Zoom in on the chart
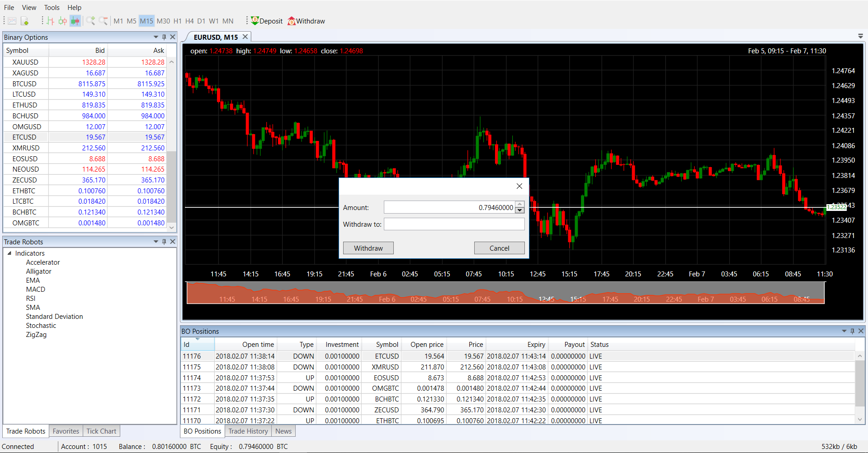 tap(90, 21)
